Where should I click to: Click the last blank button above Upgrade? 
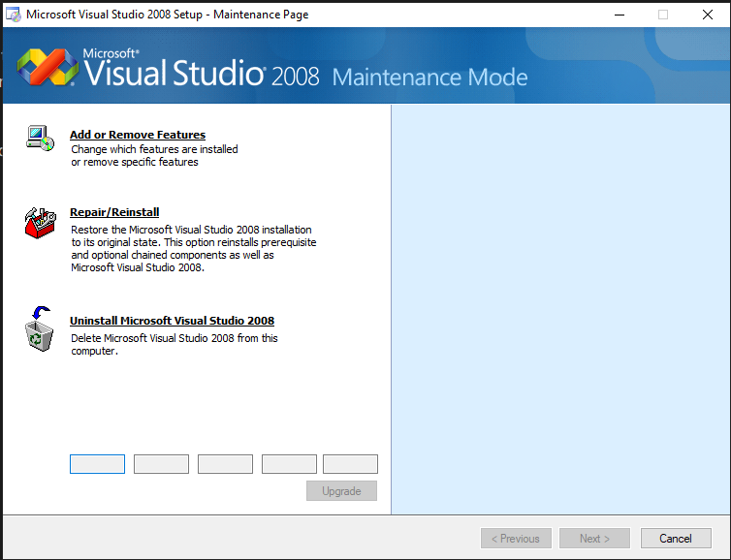(x=350, y=464)
